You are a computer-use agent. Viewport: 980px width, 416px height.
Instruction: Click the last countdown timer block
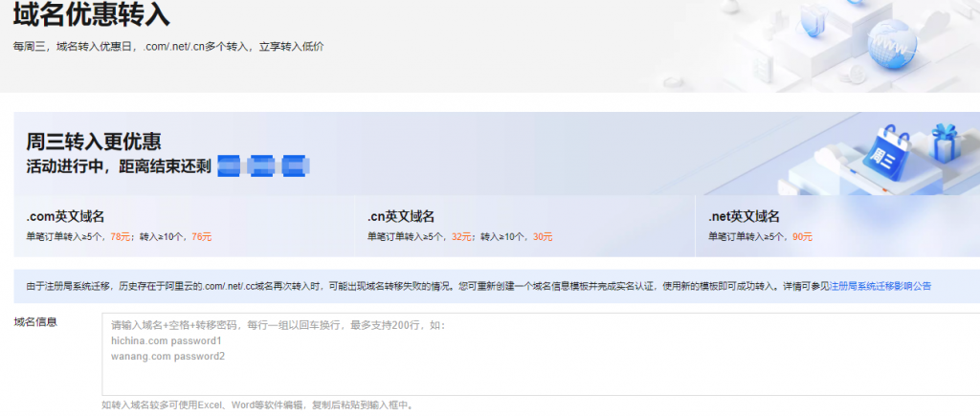(x=295, y=165)
